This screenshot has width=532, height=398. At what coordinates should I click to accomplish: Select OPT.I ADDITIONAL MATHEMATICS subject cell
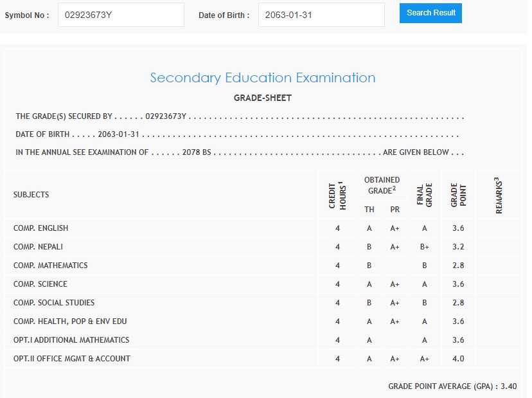pos(71,340)
